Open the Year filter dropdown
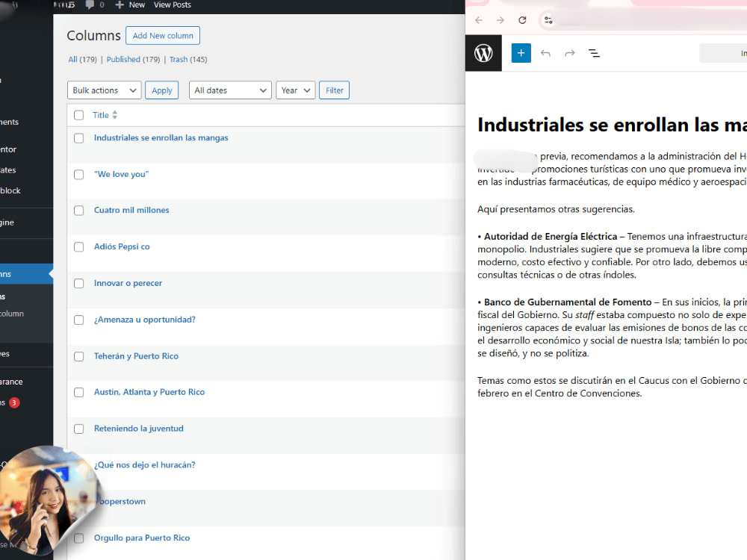The width and height of the screenshot is (747, 560). click(295, 90)
